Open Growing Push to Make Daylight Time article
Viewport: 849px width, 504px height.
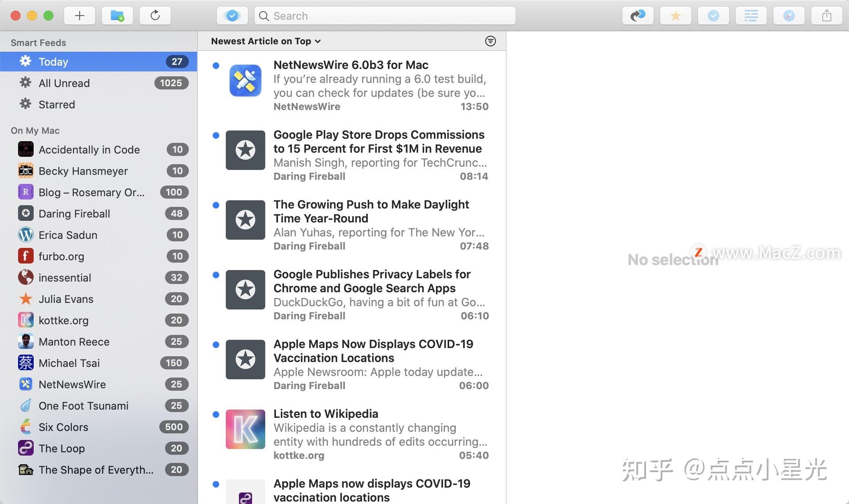click(x=352, y=225)
